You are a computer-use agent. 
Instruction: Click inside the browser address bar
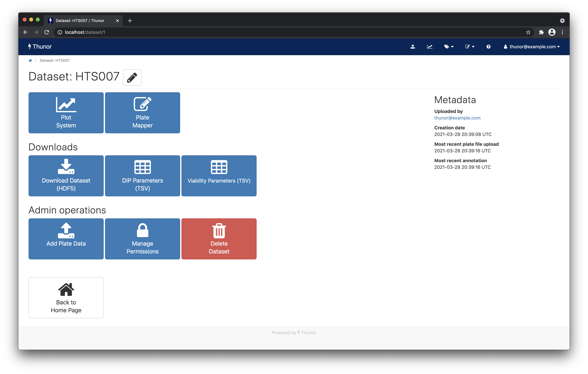[x=147, y=32]
